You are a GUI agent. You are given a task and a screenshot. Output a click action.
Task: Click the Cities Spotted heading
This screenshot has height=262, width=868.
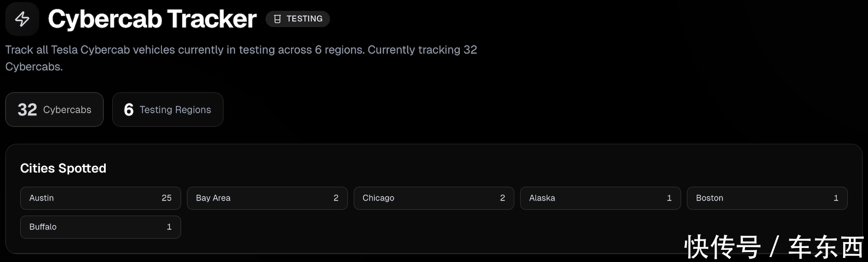(63, 168)
